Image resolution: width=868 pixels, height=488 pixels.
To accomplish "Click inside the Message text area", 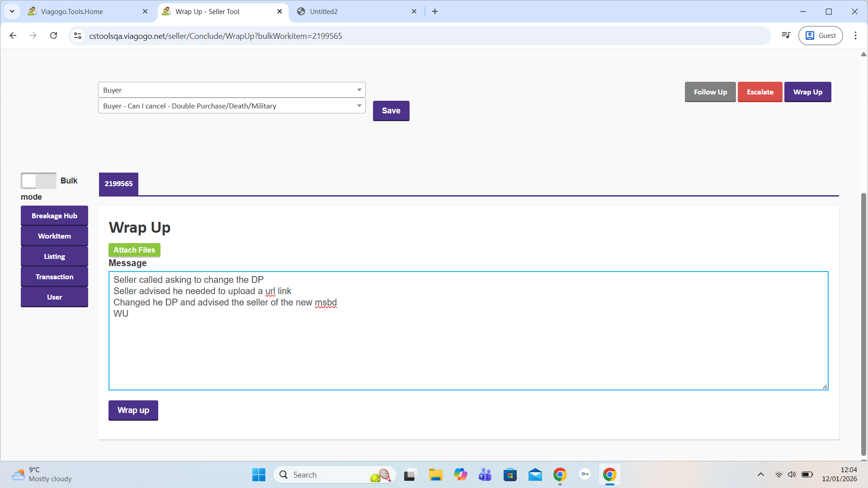I will click(468, 348).
